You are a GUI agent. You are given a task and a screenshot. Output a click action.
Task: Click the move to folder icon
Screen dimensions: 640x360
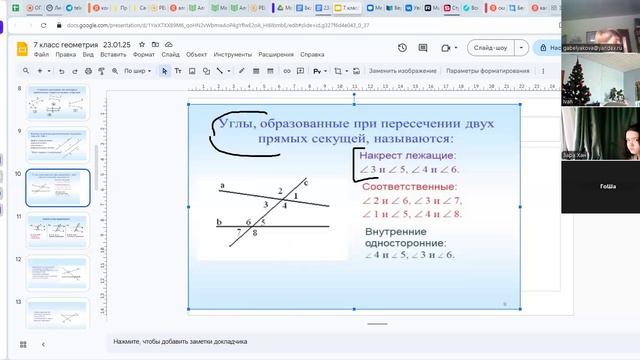pyautogui.click(x=155, y=44)
